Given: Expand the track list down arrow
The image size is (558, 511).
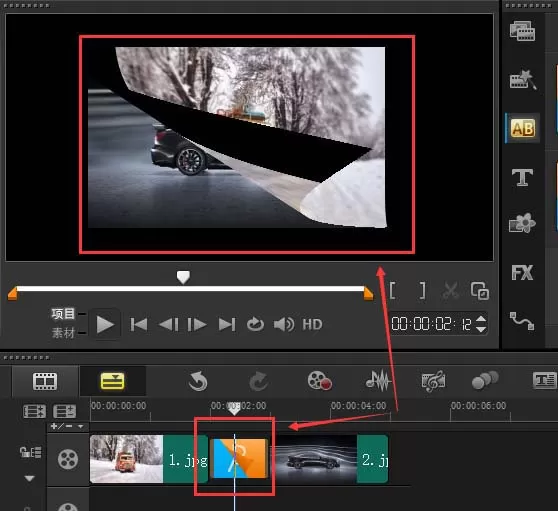Looking at the screenshot, I should [x=30, y=479].
